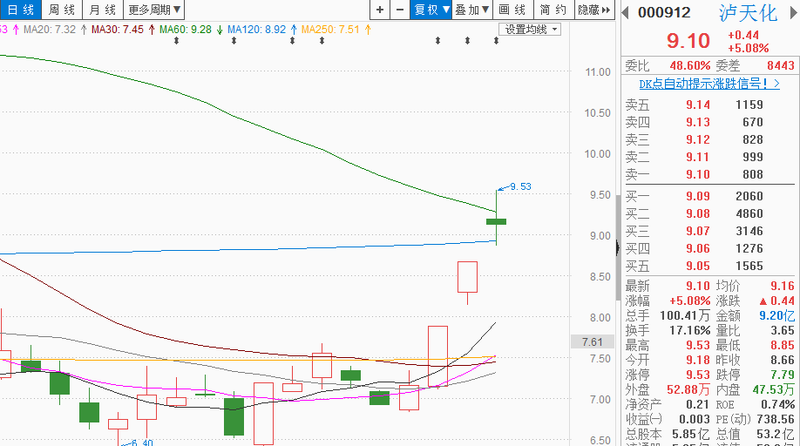Click the up arrow next to MA30
The height and width of the screenshot is (446, 800).
tap(151, 30)
